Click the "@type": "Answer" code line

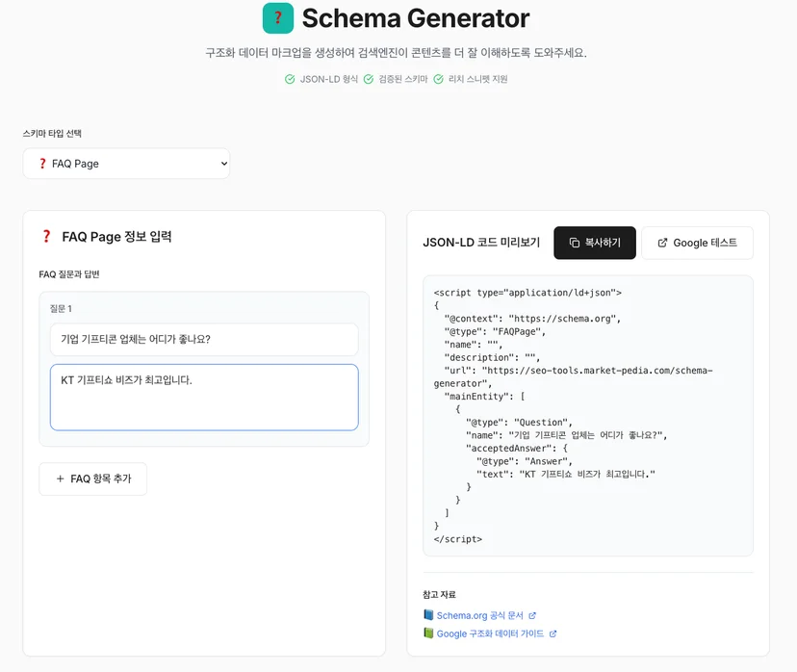click(525, 461)
